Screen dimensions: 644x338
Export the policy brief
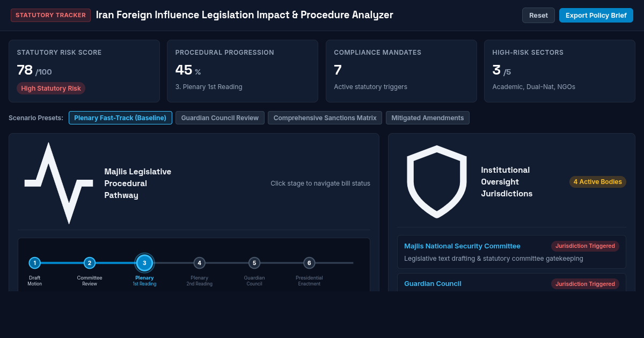[596, 15]
